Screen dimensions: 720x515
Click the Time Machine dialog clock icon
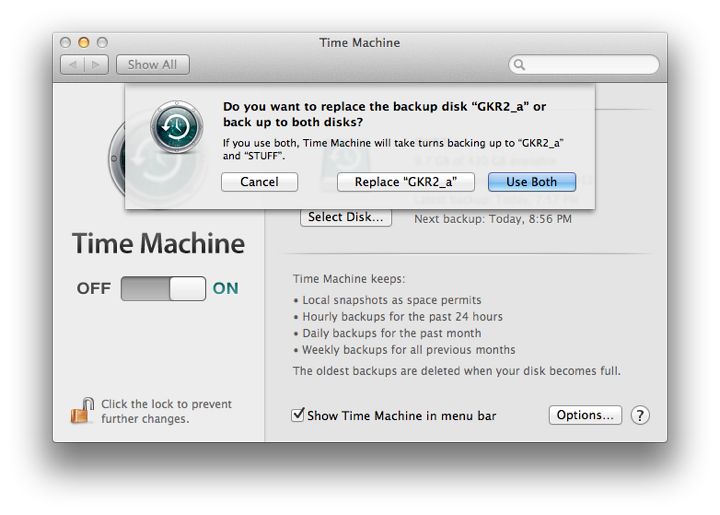tap(177, 127)
